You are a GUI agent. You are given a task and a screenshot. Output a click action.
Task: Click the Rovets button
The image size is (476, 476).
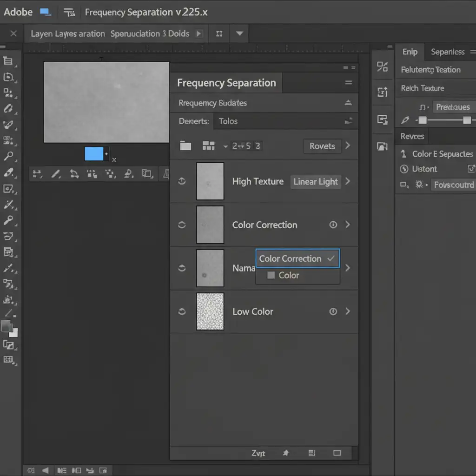tap(322, 146)
